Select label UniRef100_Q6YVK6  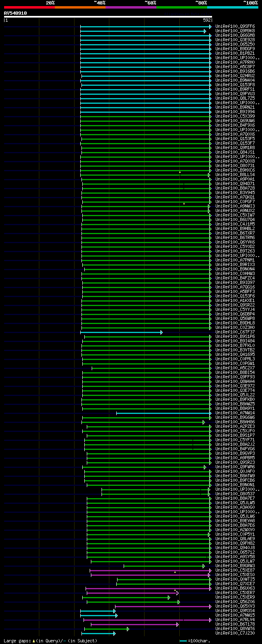click(x=235, y=242)
